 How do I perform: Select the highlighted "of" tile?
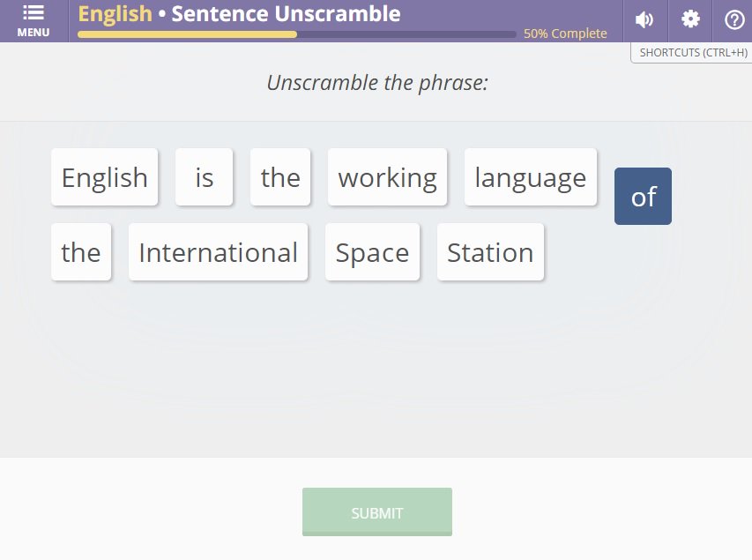pos(644,197)
